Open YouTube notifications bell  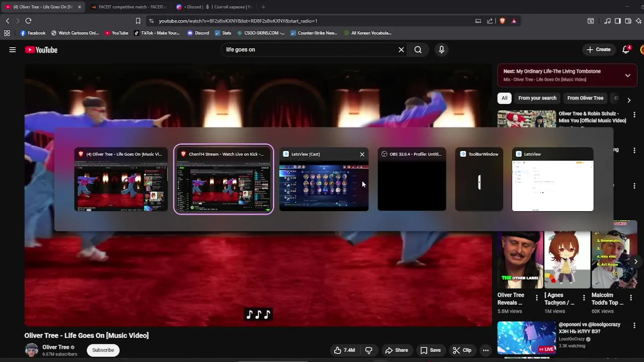coord(626,50)
